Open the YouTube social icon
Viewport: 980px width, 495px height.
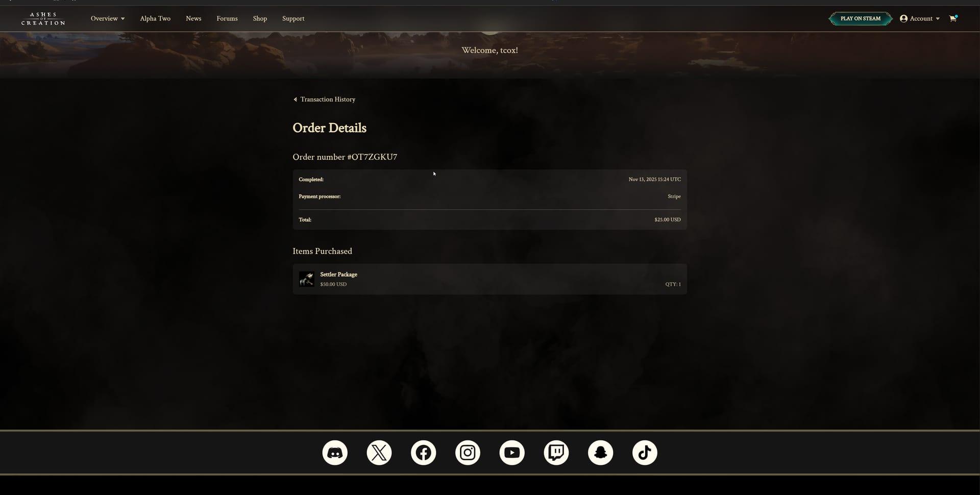pos(512,453)
